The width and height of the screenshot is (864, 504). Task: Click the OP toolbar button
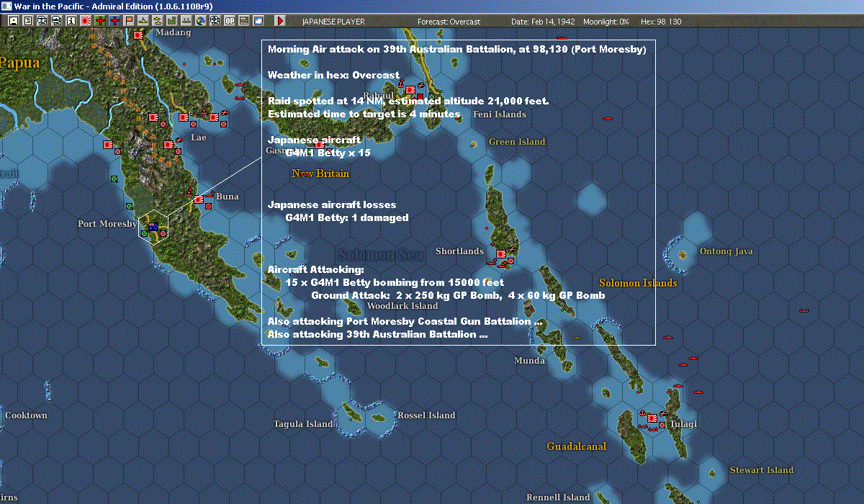(x=229, y=21)
